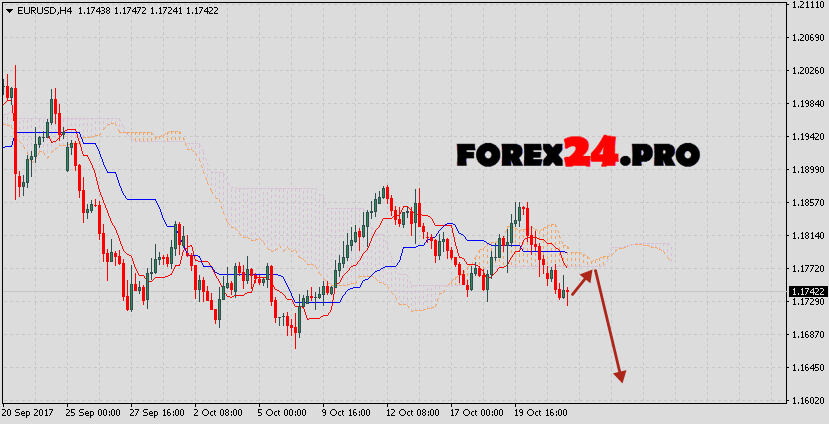Click the large red downward forecast arrow

coord(608,325)
